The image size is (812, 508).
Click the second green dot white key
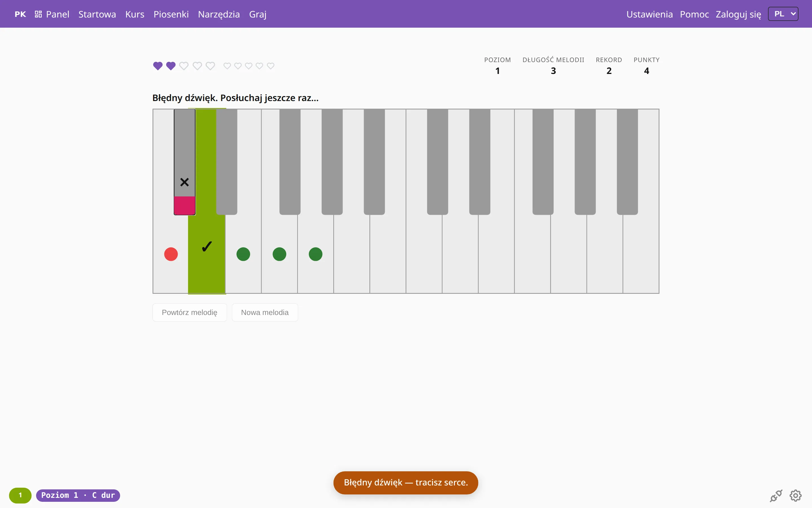click(279, 254)
